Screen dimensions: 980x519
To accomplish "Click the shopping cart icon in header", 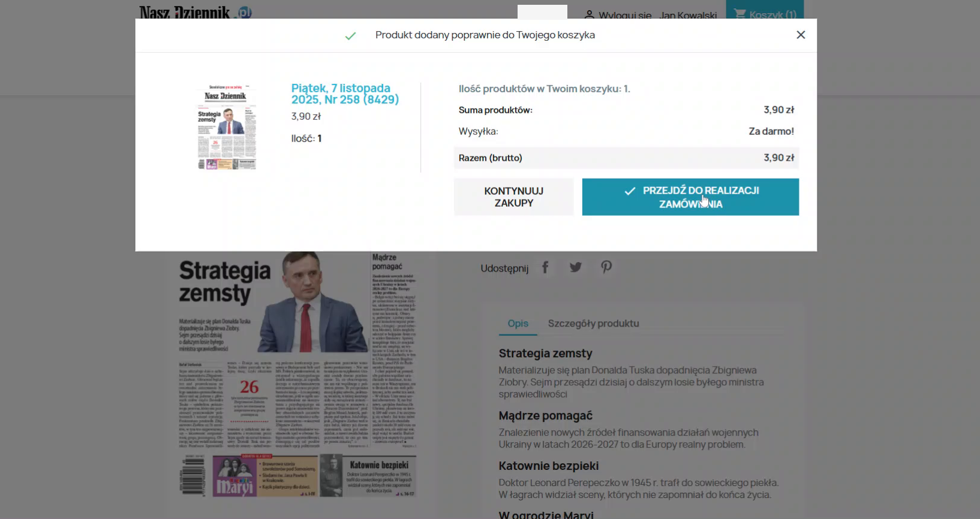I will [x=740, y=14].
